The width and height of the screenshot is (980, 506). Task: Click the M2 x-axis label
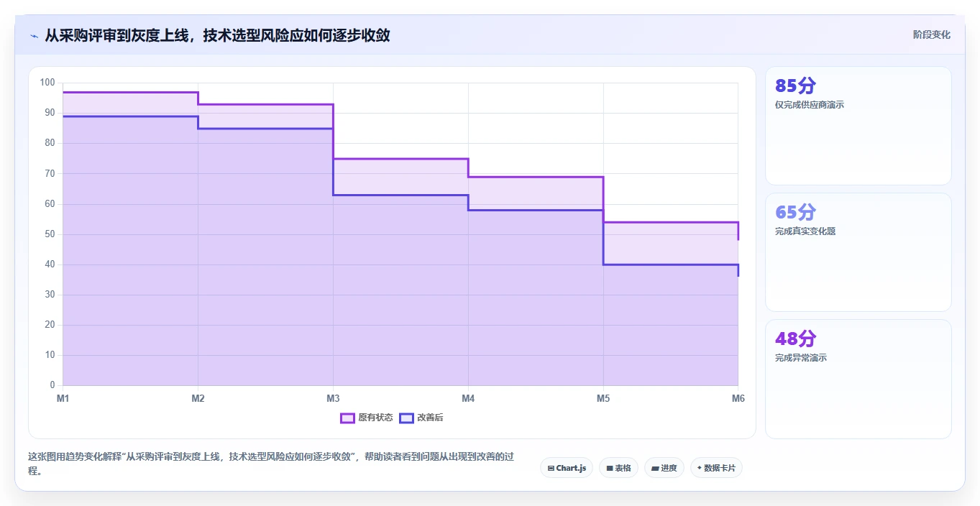click(x=198, y=398)
